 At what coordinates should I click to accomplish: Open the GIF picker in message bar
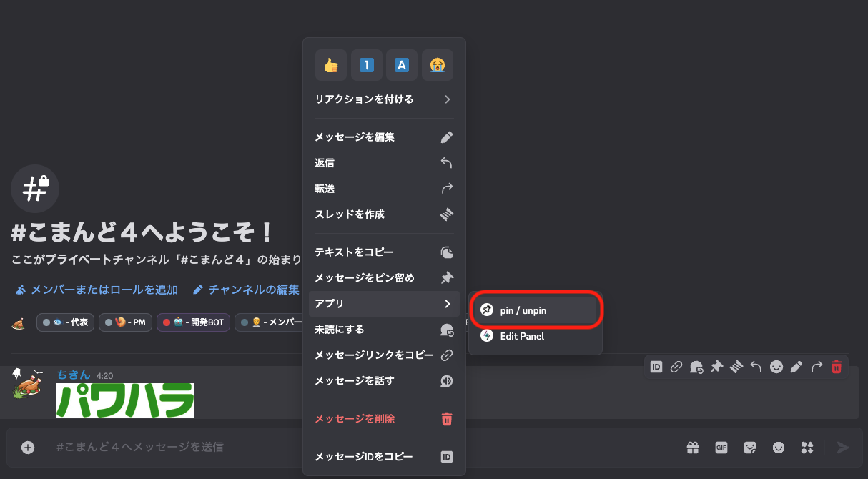click(721, 448)
